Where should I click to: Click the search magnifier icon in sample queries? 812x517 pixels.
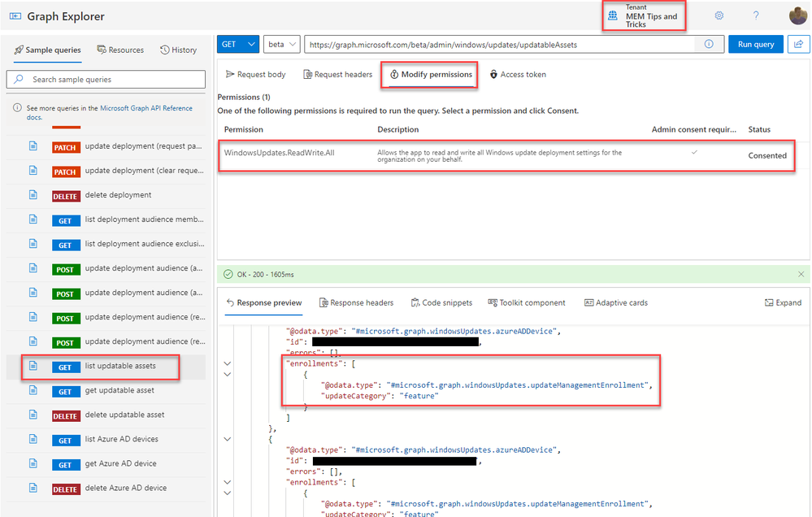click(19, 80)
